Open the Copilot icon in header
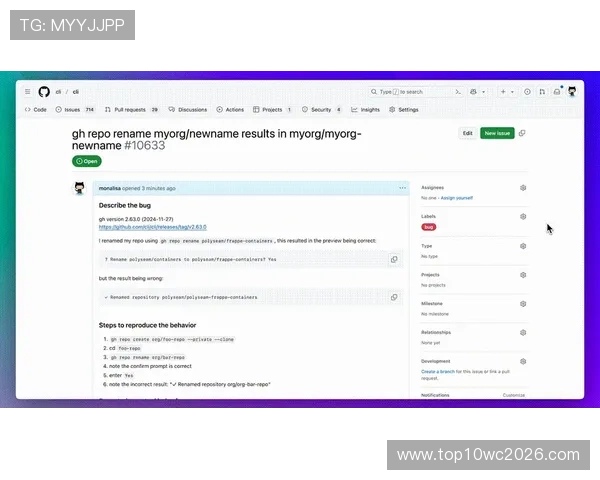 473,92
